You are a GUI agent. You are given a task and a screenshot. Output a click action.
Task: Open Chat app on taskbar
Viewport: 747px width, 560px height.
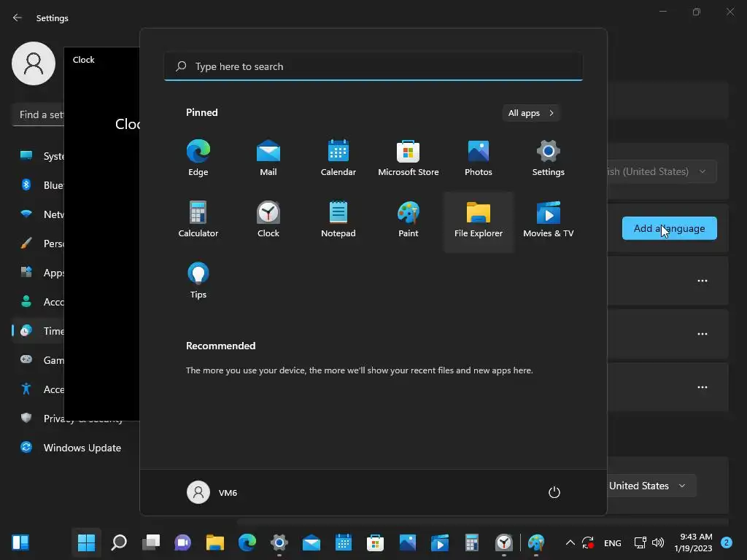183,542
